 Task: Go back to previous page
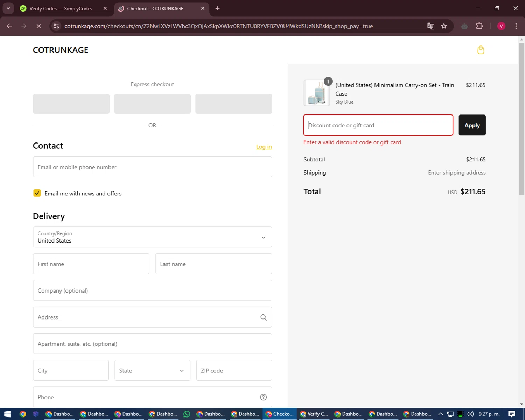coord(9,26)
